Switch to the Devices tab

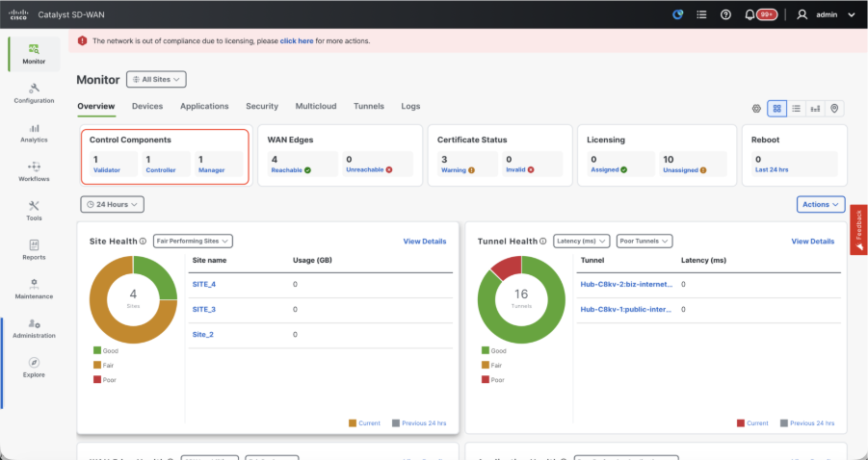[x=147, y=106]
